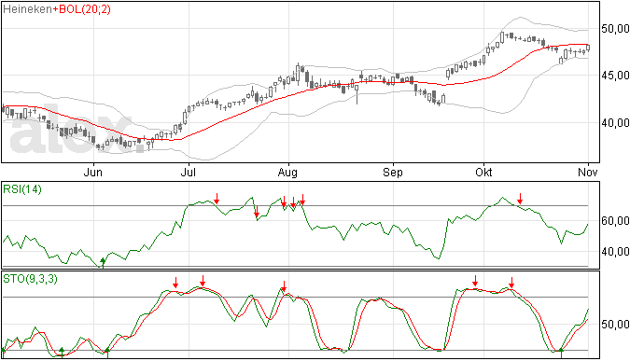644x361 pixels.
Task: Click the Jul month label
Action: pyautogui.click(x=189, y=172)
